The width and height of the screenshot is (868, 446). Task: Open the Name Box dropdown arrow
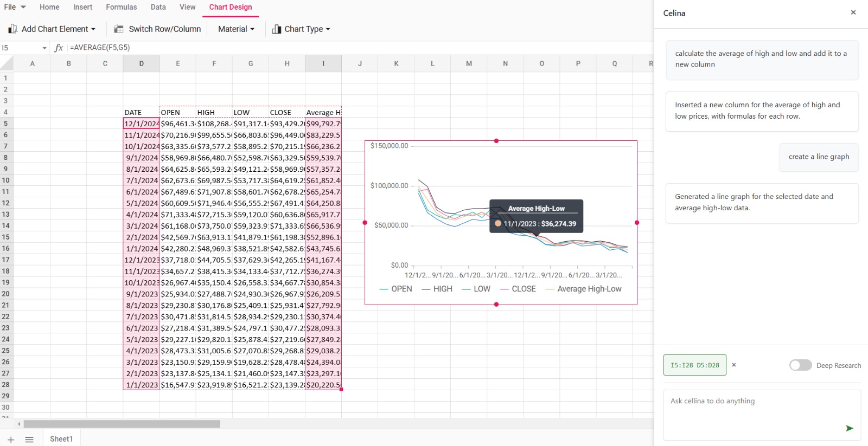pyautogui.click(x=44, y=48)
